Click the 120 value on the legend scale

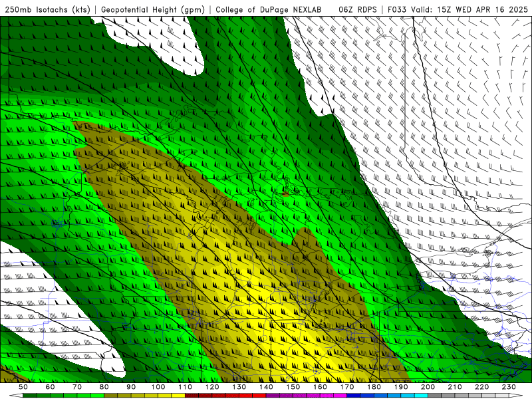point(212,387)
